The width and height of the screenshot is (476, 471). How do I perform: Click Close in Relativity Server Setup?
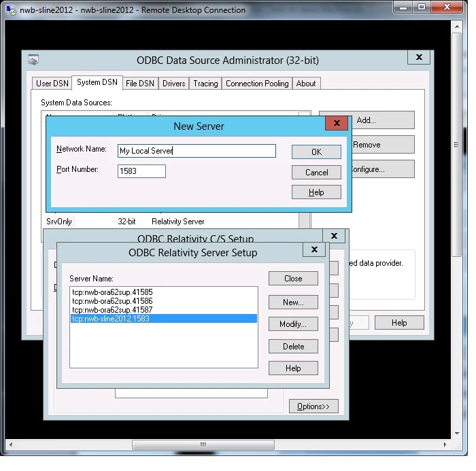293,279
